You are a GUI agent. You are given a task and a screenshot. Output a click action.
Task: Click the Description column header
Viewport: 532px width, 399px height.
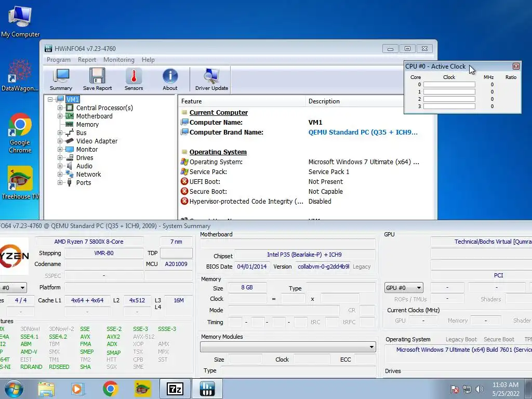(x=354, y=101)
